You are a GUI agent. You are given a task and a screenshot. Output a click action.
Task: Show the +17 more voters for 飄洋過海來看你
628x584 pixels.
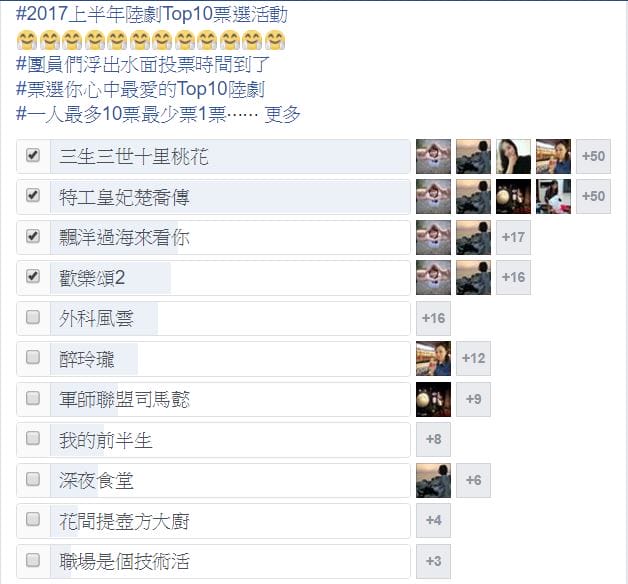click(x=513, y=237)
